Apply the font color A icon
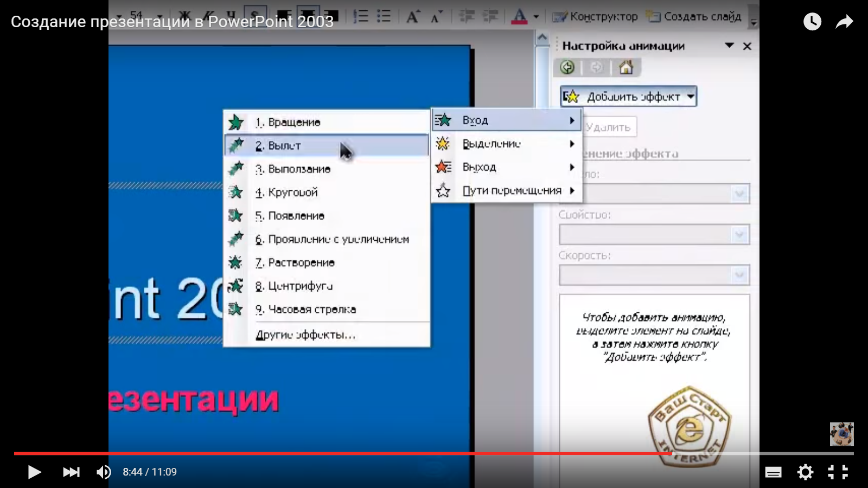This screenshot has width=868, height=488. coord(519,16)
